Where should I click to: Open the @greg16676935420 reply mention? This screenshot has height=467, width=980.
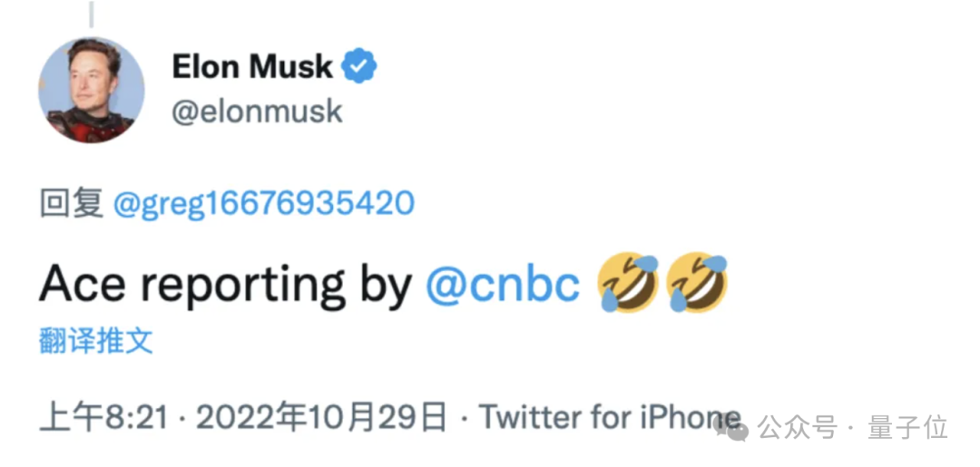264,204
